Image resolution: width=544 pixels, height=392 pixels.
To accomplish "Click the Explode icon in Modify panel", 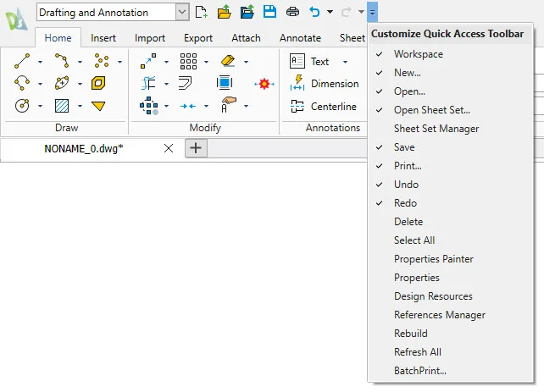I will click(x=264, y=84).
